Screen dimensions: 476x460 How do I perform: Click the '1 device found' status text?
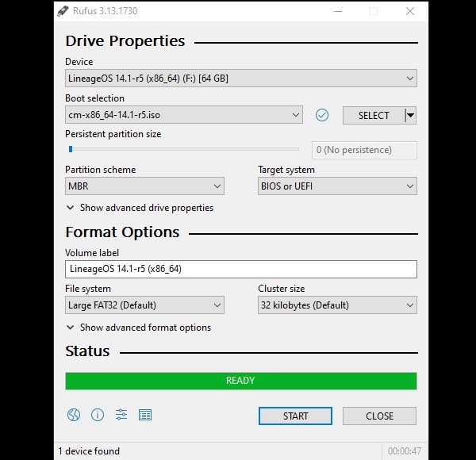(x=89, y=451)
